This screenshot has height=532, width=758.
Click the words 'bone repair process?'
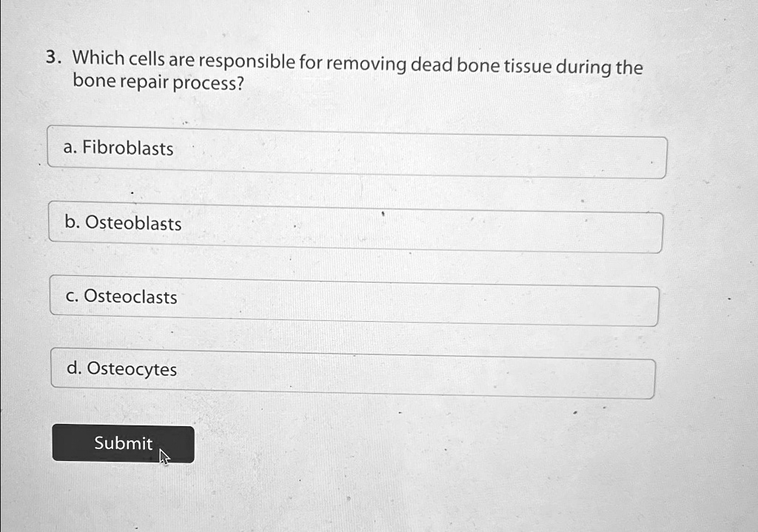click(x=158, y=83)
